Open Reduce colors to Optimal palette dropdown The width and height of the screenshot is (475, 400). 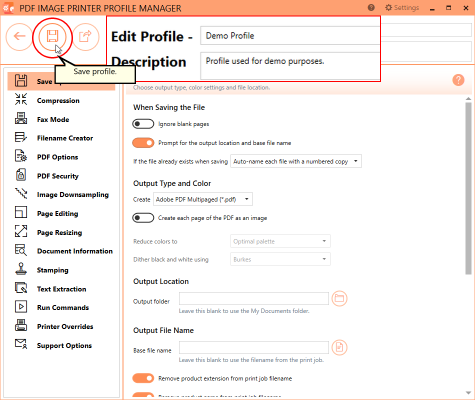[280, 241]
